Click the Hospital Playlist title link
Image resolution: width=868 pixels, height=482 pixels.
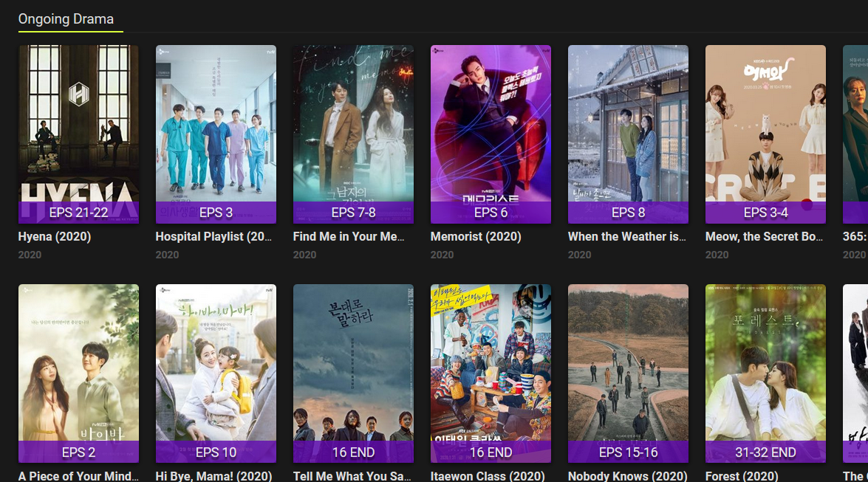(x=213, y=236)
